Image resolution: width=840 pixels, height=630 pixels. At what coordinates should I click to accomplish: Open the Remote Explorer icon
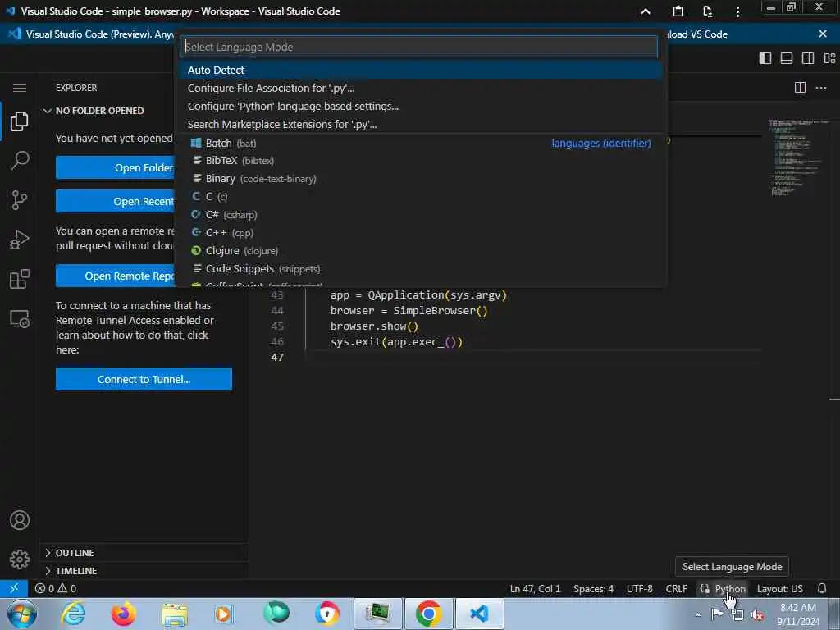tap(20, 319)
